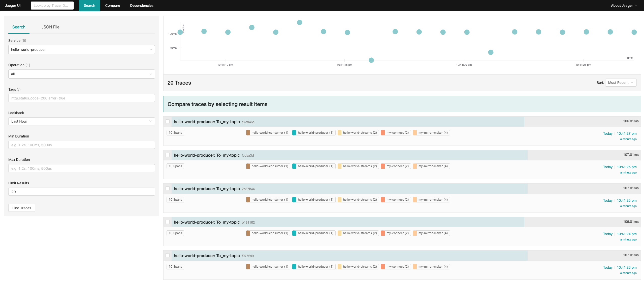Click the rightmost scatter plot dot
Screen dimensions: 644x281
coord(634,32)
